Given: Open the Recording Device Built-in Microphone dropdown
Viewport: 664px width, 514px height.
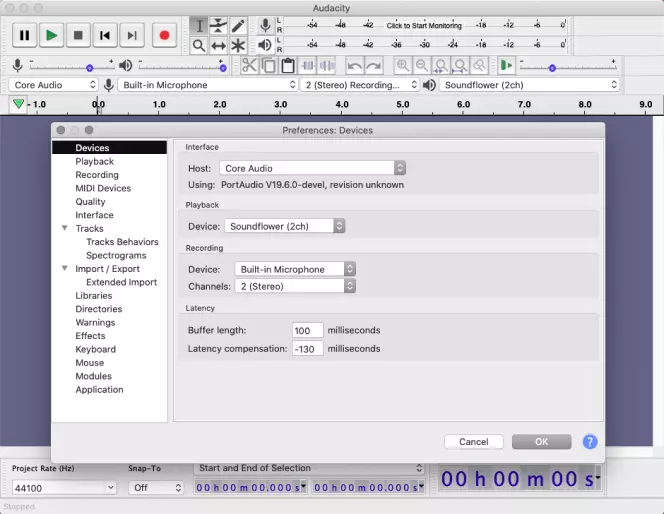Looking at the screenshot, I should (295, 269).
